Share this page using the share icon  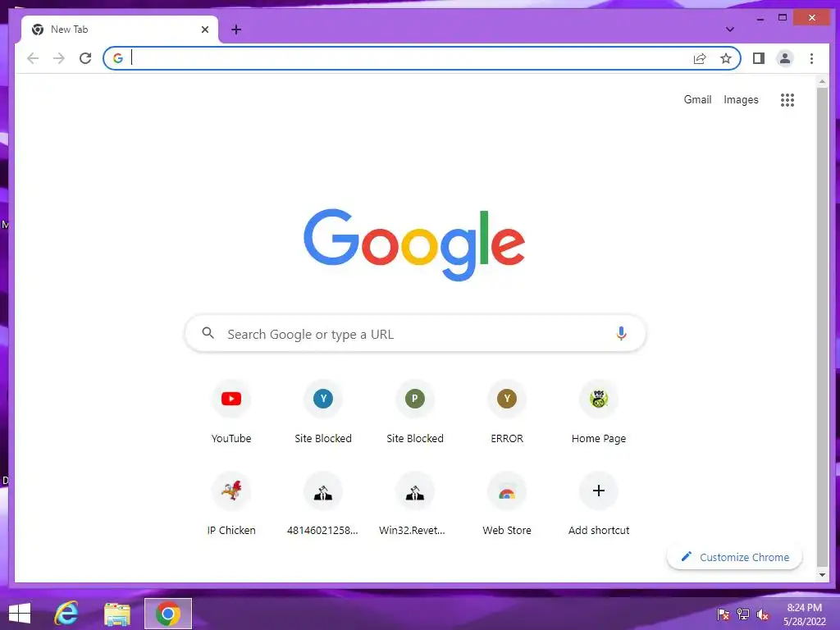700,58
